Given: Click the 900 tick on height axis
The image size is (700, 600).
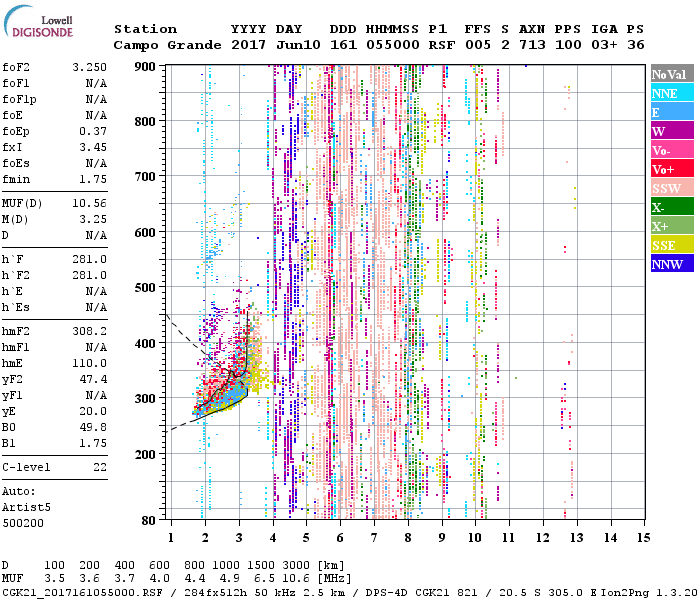Looking at the screenshot, I should [146, 67].
